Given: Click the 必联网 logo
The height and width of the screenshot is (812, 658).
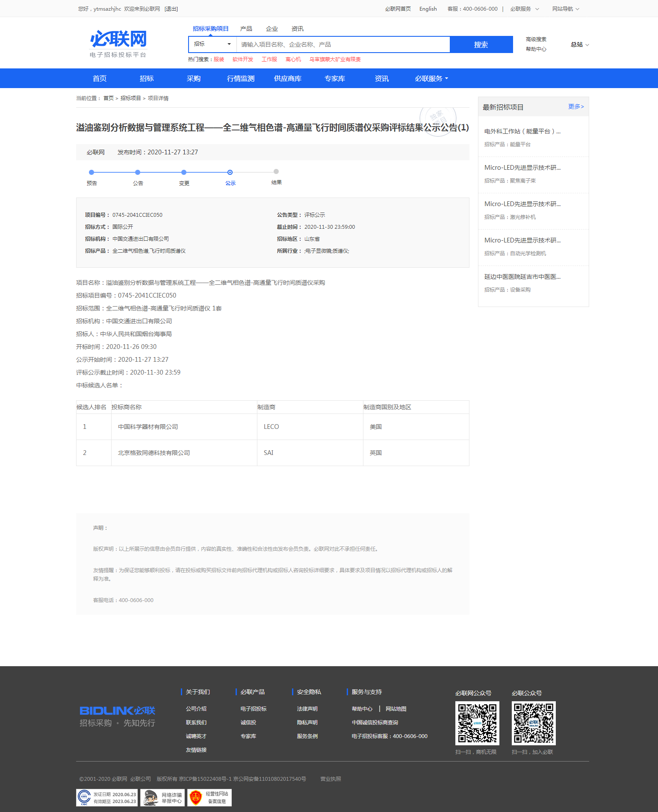Looking at the screenshot, I should pos(118,44).
